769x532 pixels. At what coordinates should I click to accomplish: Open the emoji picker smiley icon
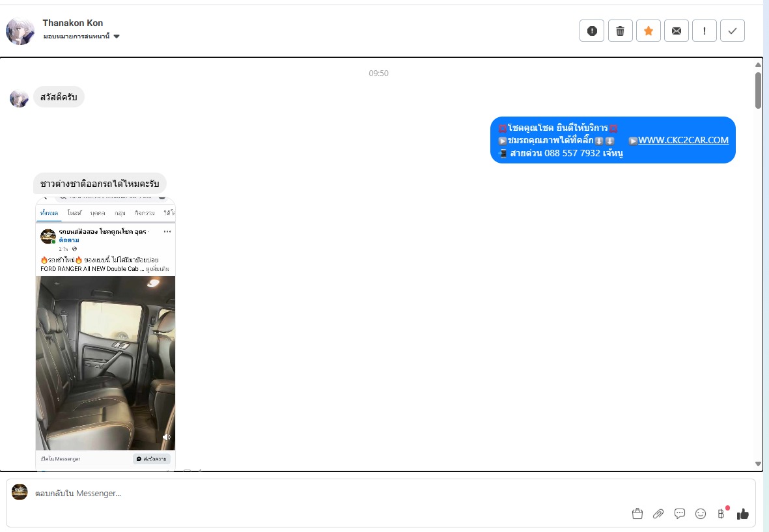pyautogui.click(x=701, y=514)
